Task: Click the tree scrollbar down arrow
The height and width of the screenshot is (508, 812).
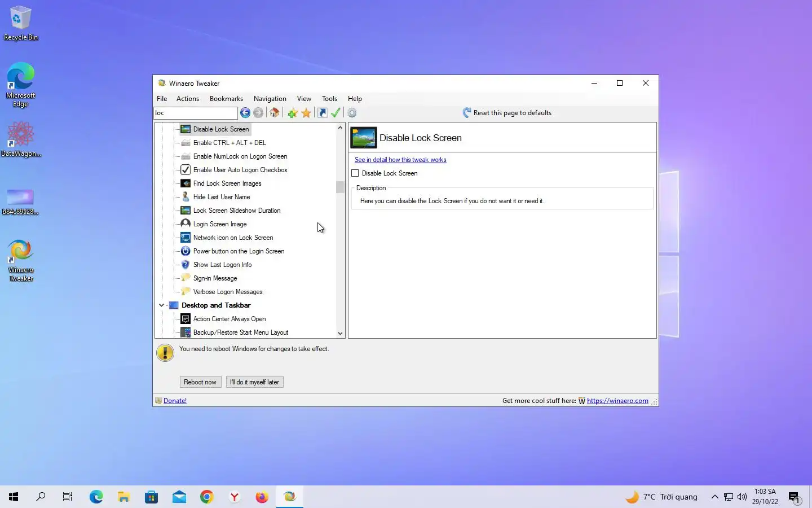Action: click(x=340, y=333)
